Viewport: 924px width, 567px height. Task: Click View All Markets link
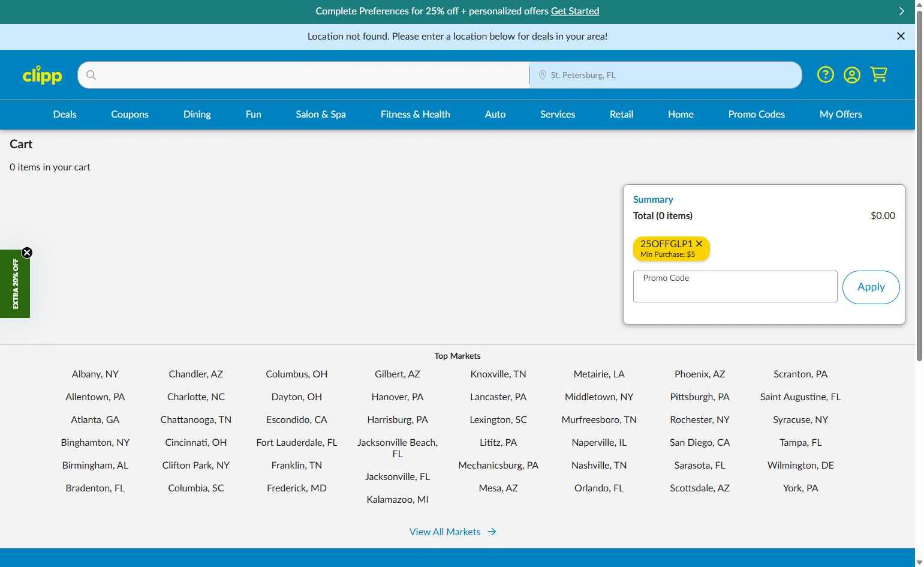tap(445, 532)
